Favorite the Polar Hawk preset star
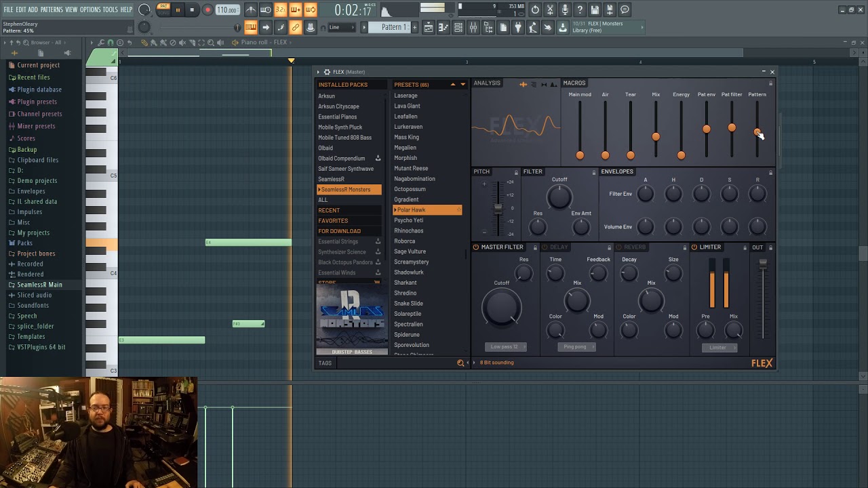Image resolution: width=868 pixels, height=488 pixels. click(459, 210)
